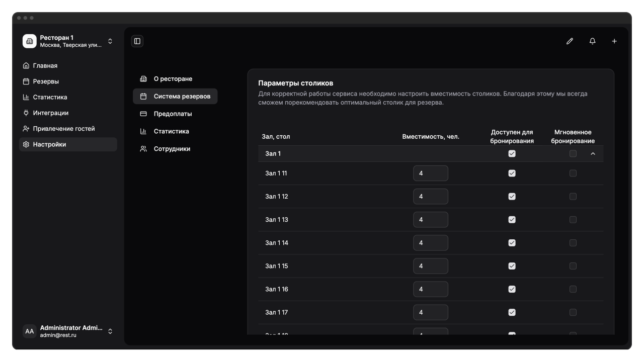
Task: Click the plus add icon
Action: click(x=614, y=41)
